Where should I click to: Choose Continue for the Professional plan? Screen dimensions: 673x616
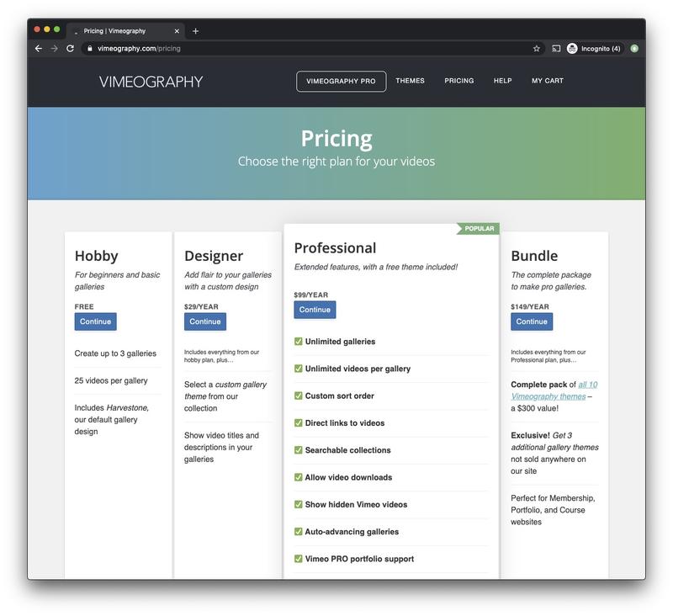315,310
